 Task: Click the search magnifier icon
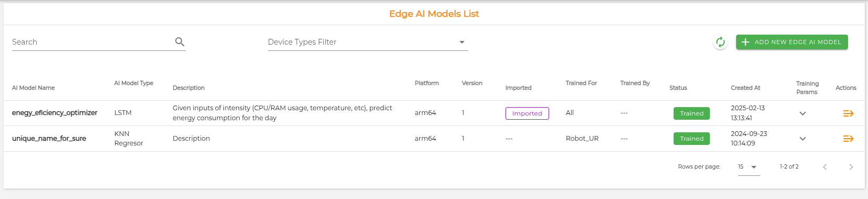(180, 41)
